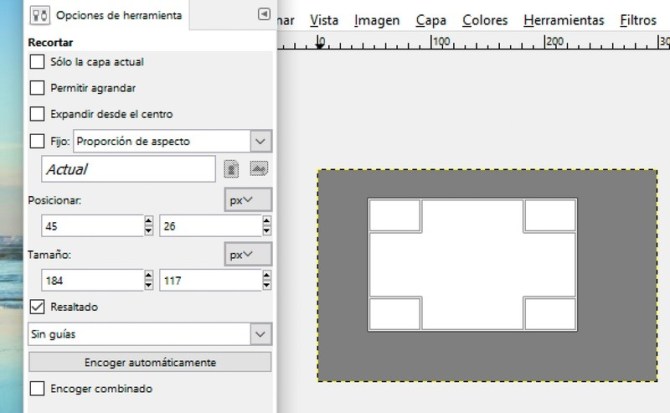Expand the 'Sin guías' guides dropdown
This screenshot has height=413, width=670.
tap(149, 334)
